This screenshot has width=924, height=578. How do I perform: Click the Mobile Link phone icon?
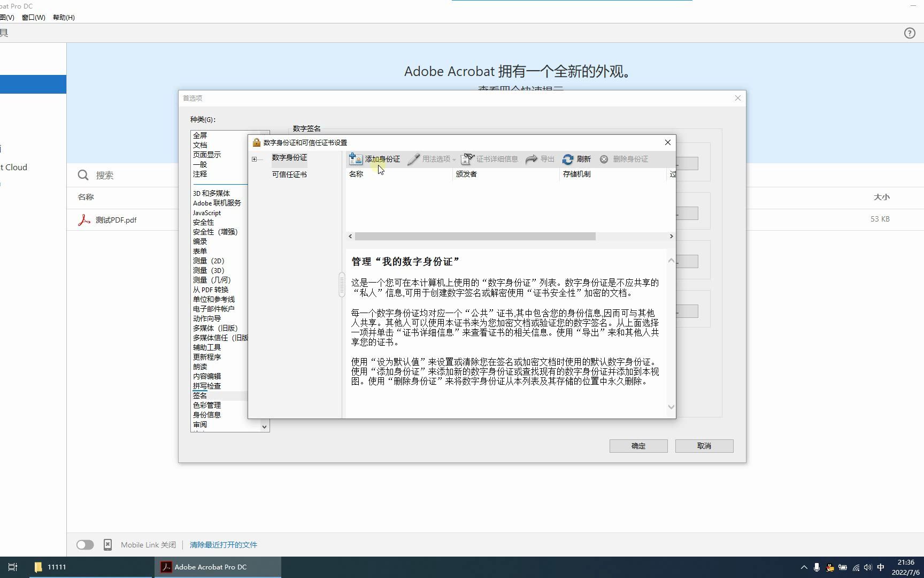(107, 545)
